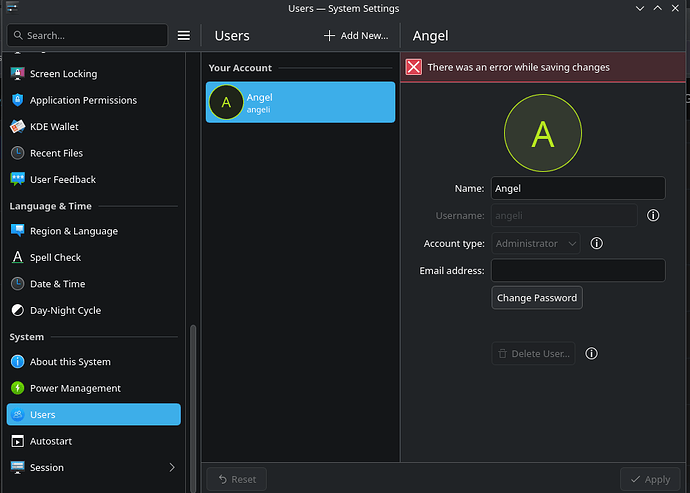Open Date & Time settings

pyautogui.click(x=93, y=283)
